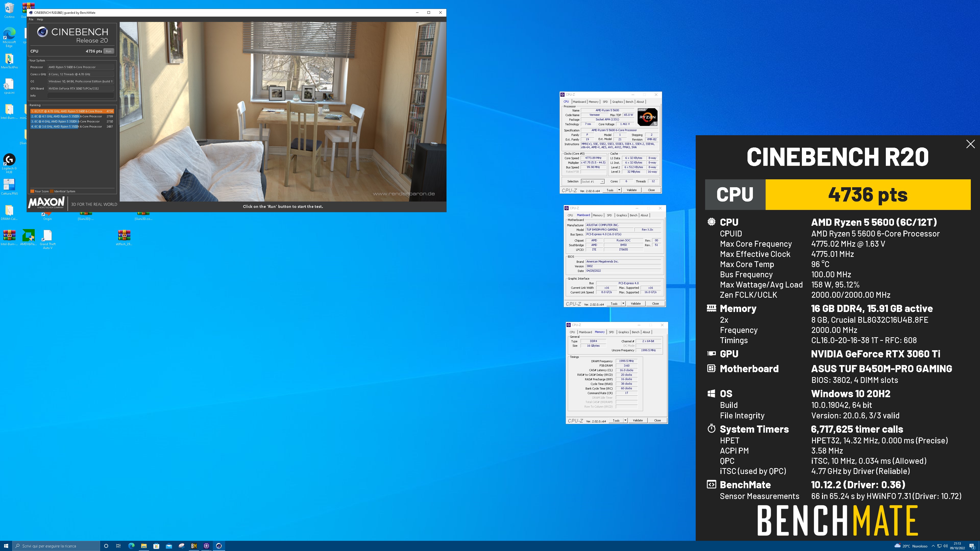Screen dimensions: 980x551
Task: Open Graphics tab in top CPU-Z window
Action: (617, 102)
